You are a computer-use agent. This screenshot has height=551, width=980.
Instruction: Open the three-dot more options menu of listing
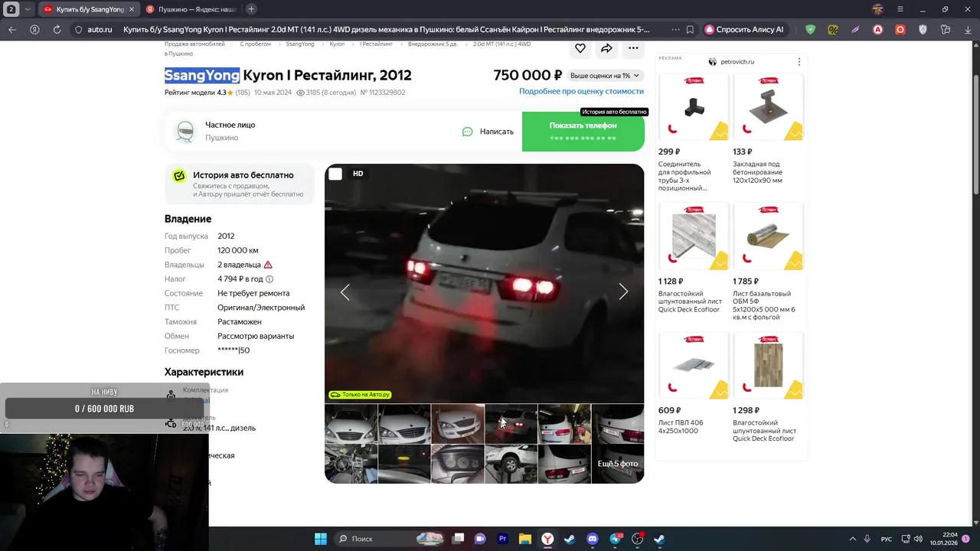[x=633, y=48]
